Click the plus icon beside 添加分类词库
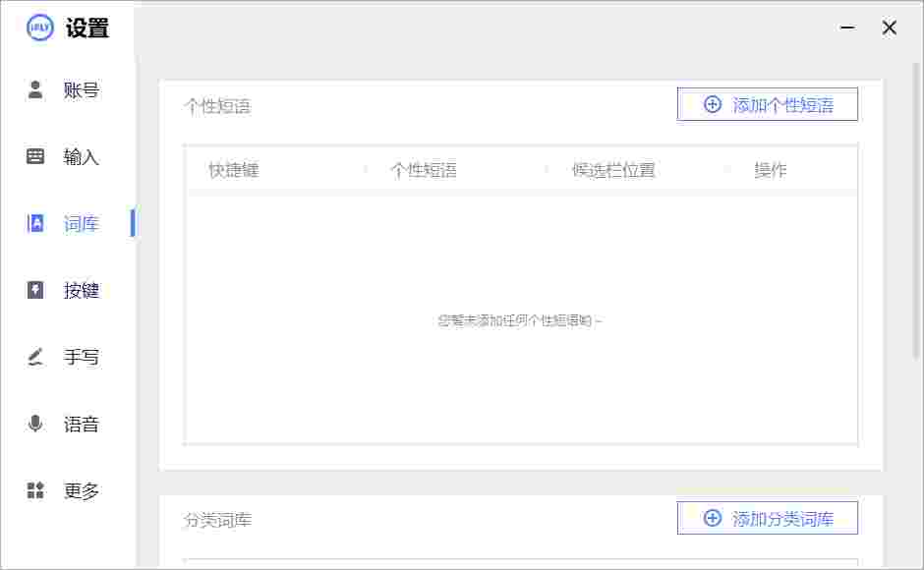This screenshot has width=924, height=570. 713,519
